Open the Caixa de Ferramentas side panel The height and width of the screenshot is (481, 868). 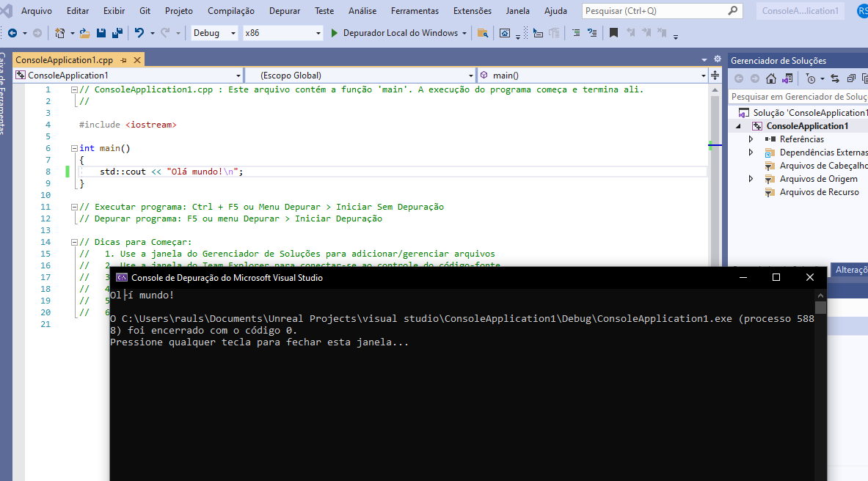(x=3, y=94)
